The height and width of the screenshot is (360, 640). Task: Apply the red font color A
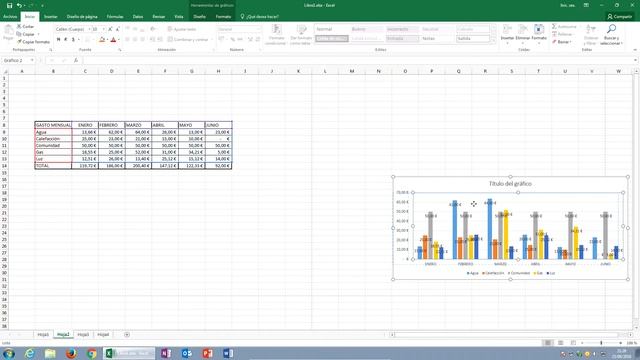(113, 40)
